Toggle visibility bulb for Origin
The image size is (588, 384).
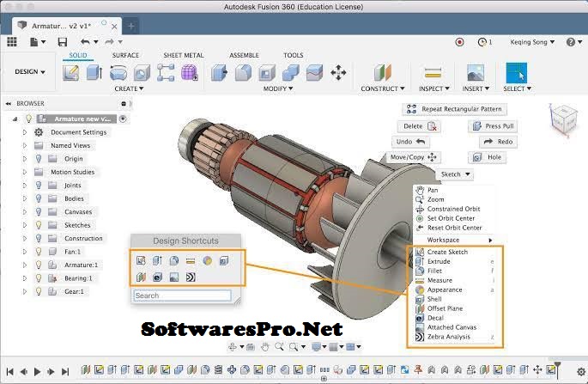pos(39,159)
